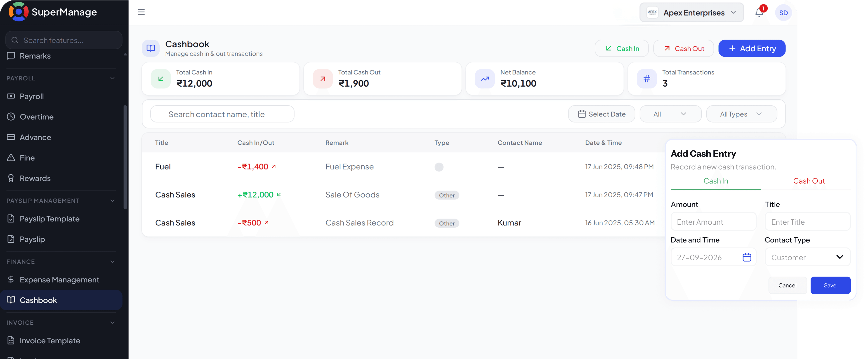Focus the Enter Title field

pyautogui.click(x=807, y=222)
